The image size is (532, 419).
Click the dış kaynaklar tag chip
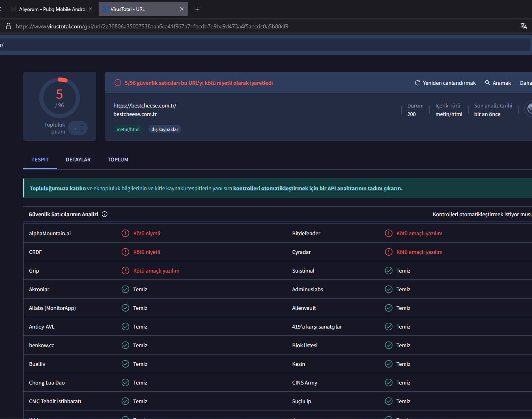point(165,129)
